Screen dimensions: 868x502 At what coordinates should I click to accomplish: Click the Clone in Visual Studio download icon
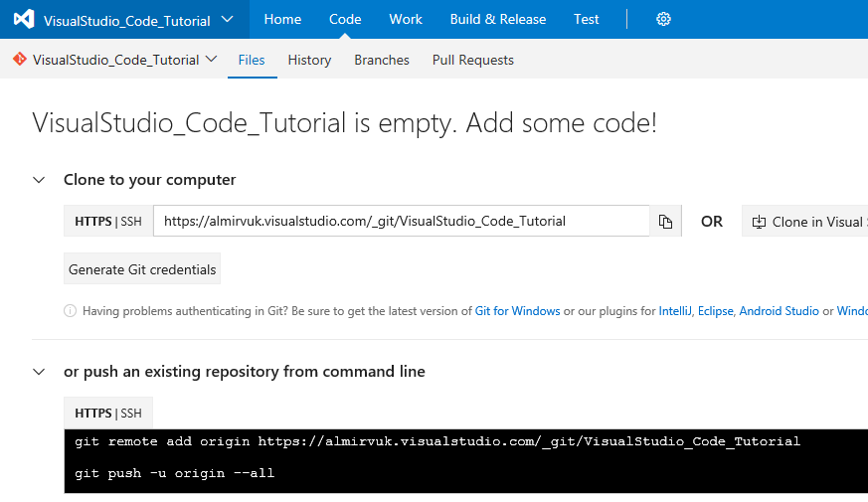759,222
